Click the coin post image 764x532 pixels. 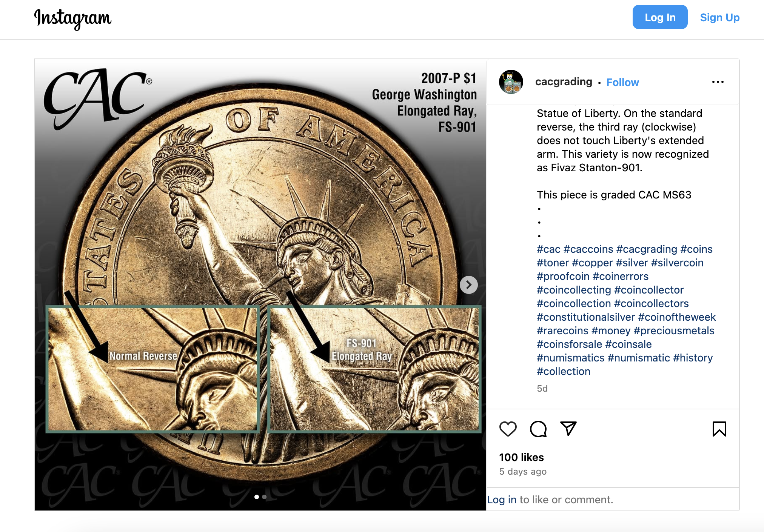[x=260, y=285]
